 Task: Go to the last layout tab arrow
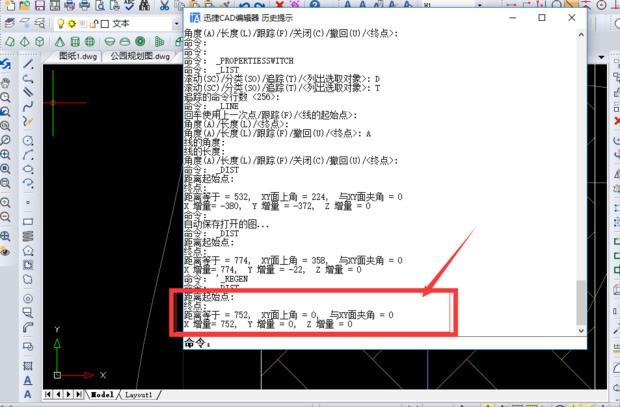tap(81, 395)
